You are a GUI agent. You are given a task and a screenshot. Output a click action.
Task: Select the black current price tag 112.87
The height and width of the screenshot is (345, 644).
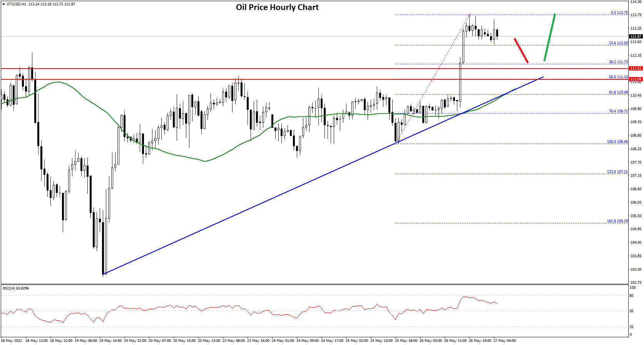pos(636,37)
